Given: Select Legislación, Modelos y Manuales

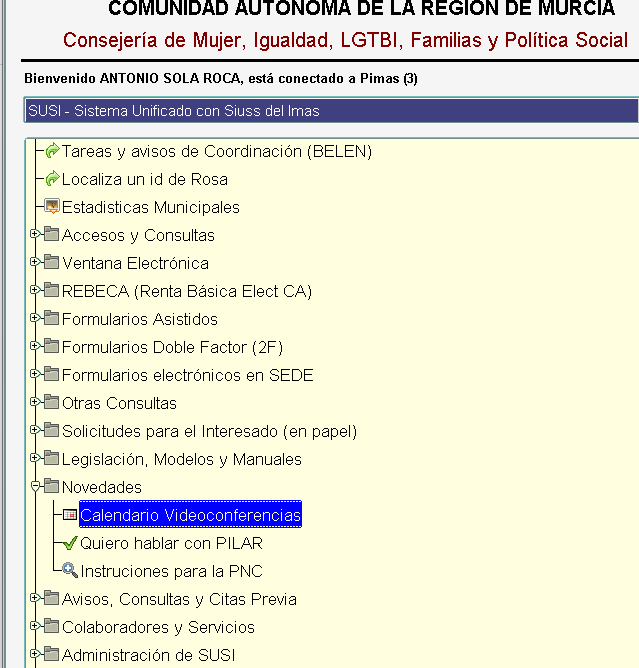Looking at the screenshot, I should pos(181,460).
